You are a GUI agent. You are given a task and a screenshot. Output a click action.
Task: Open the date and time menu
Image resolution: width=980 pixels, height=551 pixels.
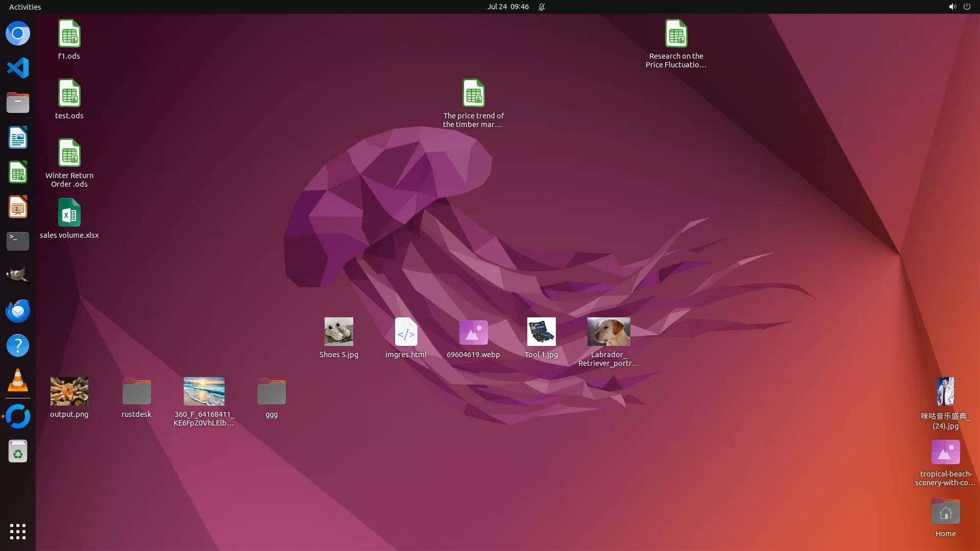(507, 7)
